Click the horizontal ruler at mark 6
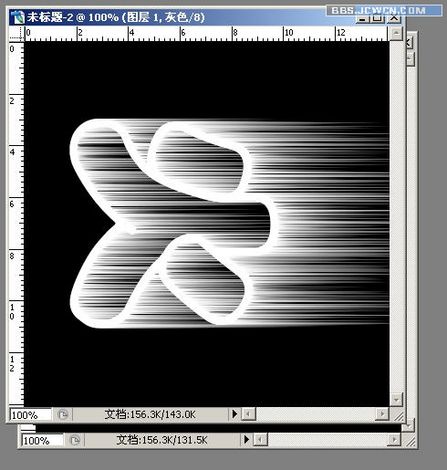The image size is (447, 470). click(183, 33)
